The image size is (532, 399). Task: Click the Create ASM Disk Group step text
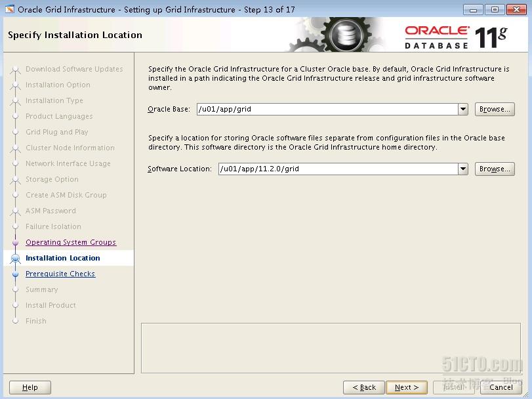tap(66, 195)
